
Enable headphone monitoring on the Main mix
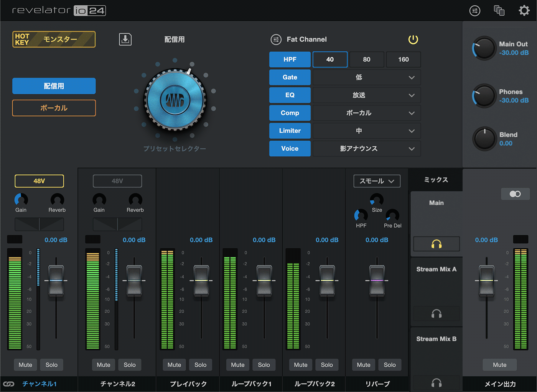click(x=436, y=244)
